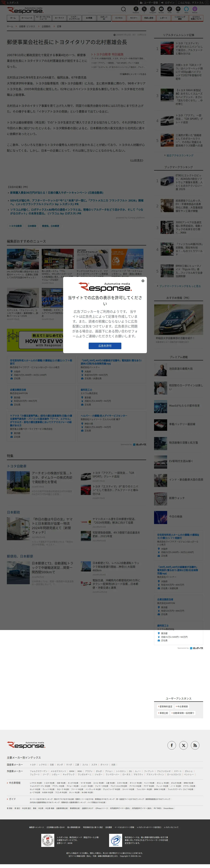Viewport: 210px width, 868px height.
Task: Open the TikTok icon in the header
Action: tap(170, 9)
